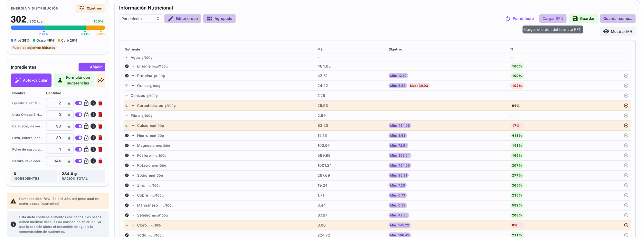Click the plus circle icon on the Calcio row
Image resolution: width=644 pixels, height=237 pixels.
pyautogui.click(x=626, y=125)
